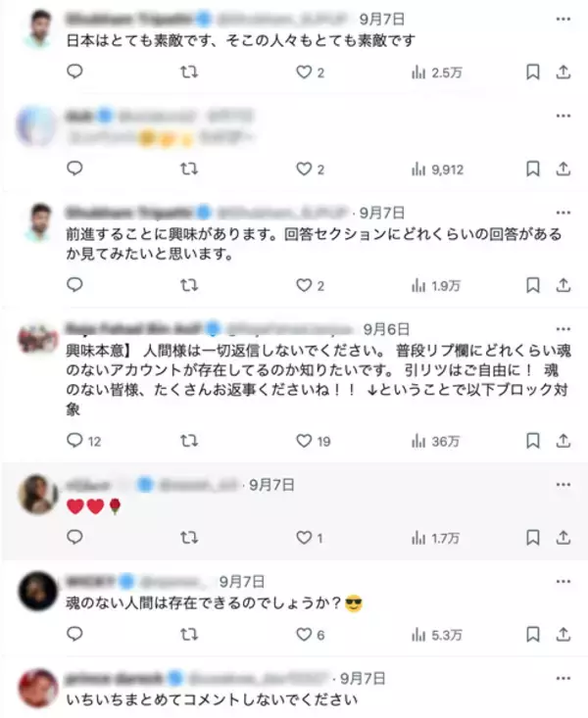
Task: Open profile picture of heart emoji poster
Action: tap(38, 494)
